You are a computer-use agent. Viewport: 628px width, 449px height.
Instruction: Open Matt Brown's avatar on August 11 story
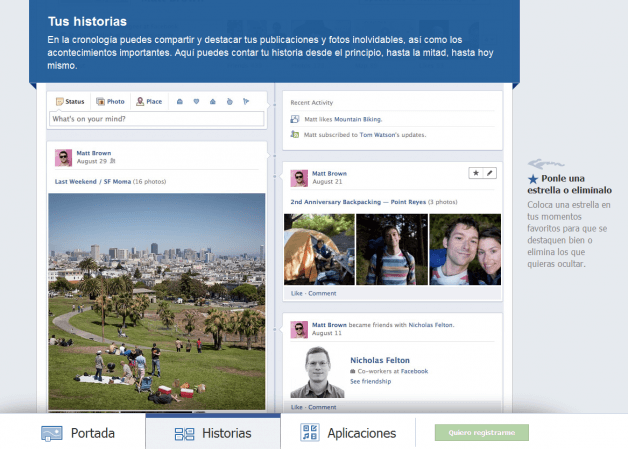point(299,329)
